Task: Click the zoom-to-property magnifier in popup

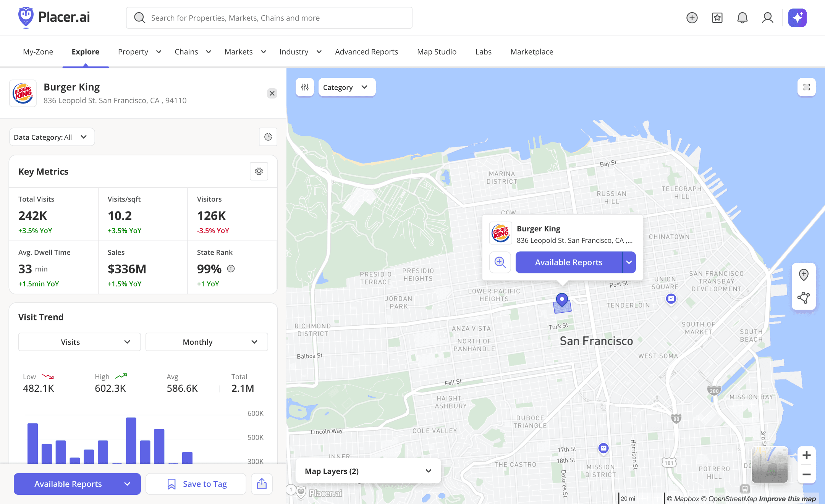Action: 500,262
